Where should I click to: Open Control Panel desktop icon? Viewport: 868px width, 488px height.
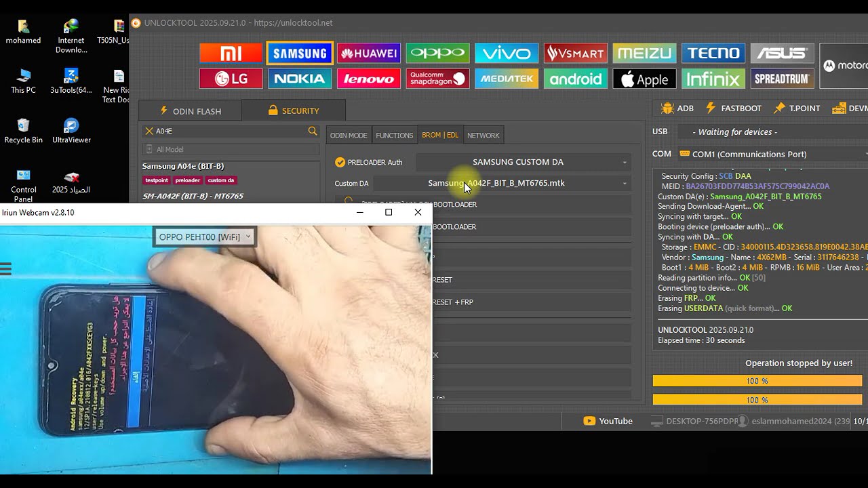pyautogui.click(x=23, y=185)
